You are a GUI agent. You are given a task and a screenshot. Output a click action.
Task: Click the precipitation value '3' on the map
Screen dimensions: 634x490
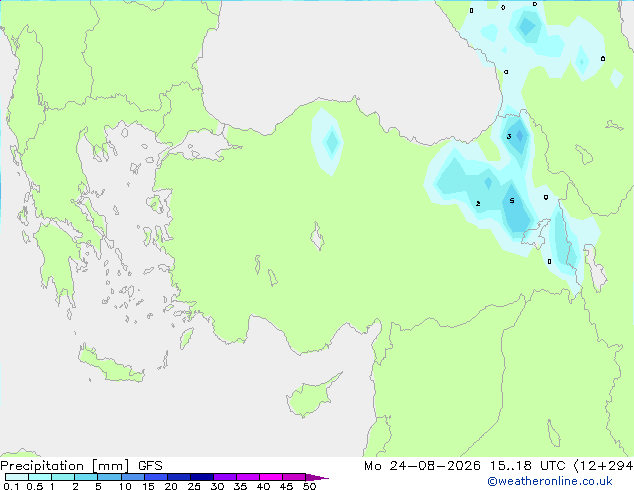point(509,137)
